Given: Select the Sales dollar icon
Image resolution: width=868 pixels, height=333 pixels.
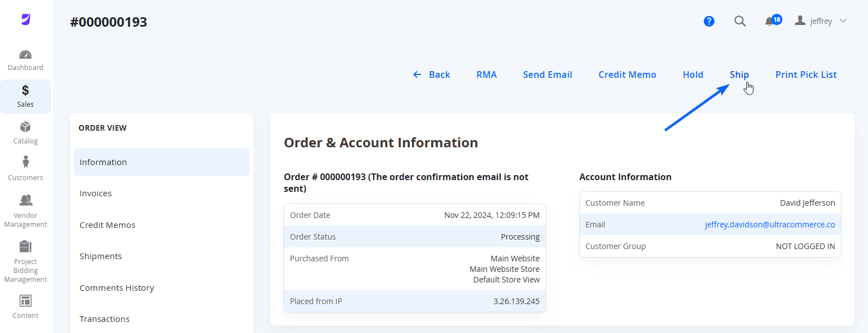Looking at the screenshot, I should (26, 90).
